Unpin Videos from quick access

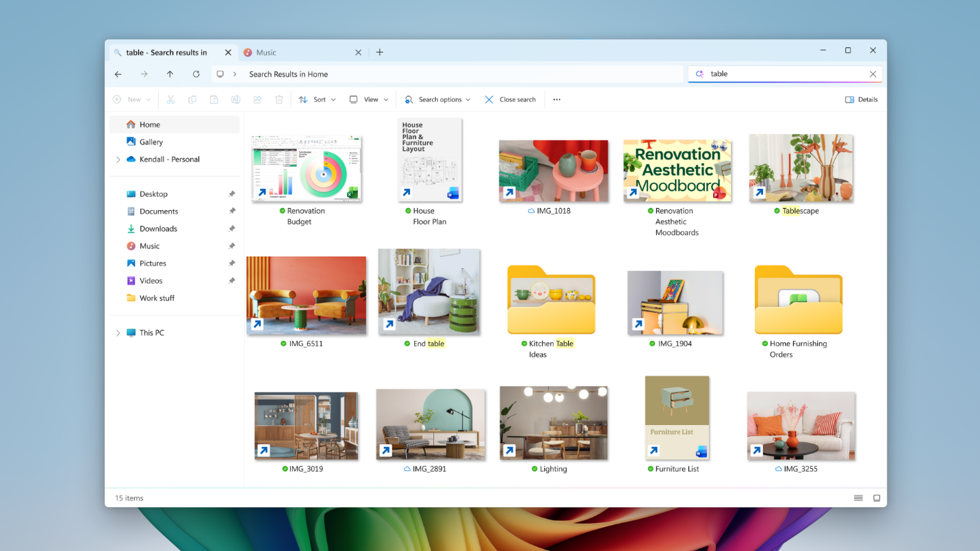pos(231,281)
